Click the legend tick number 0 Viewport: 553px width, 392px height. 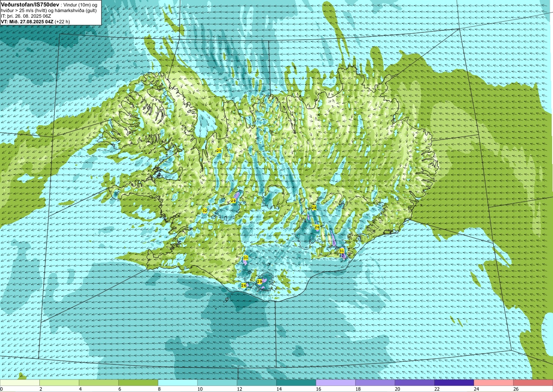tap(1, 389)
